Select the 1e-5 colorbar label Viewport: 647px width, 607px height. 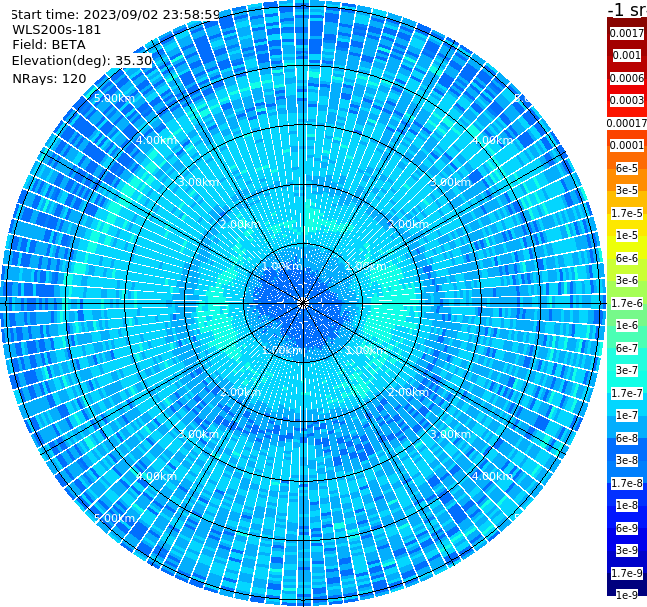627,235
